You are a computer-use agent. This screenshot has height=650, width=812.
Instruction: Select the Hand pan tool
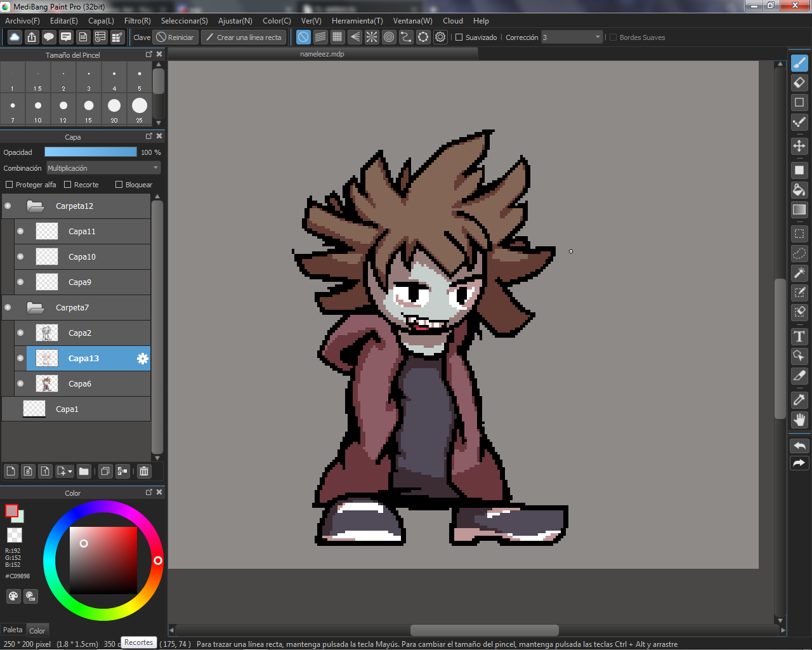pyautogui.click(x=799, y=420)
